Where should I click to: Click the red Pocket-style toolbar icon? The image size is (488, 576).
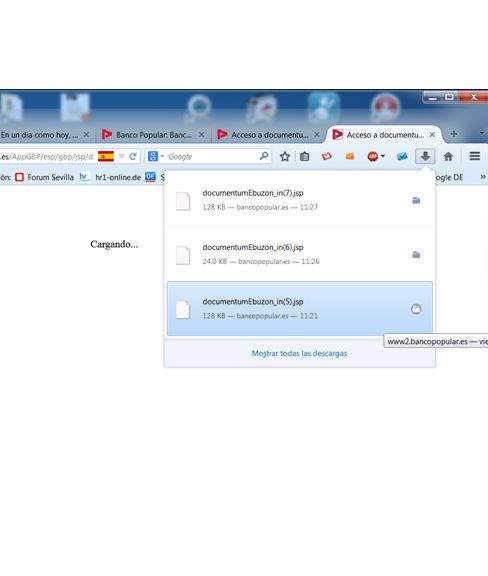coord(327,156)
